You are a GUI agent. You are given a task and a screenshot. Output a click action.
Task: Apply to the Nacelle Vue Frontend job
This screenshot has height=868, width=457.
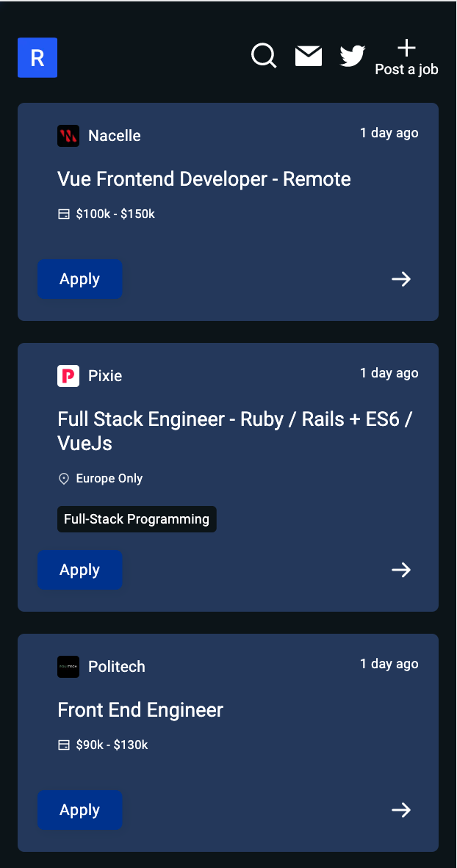pyautogui.click(x=80, y=279)
